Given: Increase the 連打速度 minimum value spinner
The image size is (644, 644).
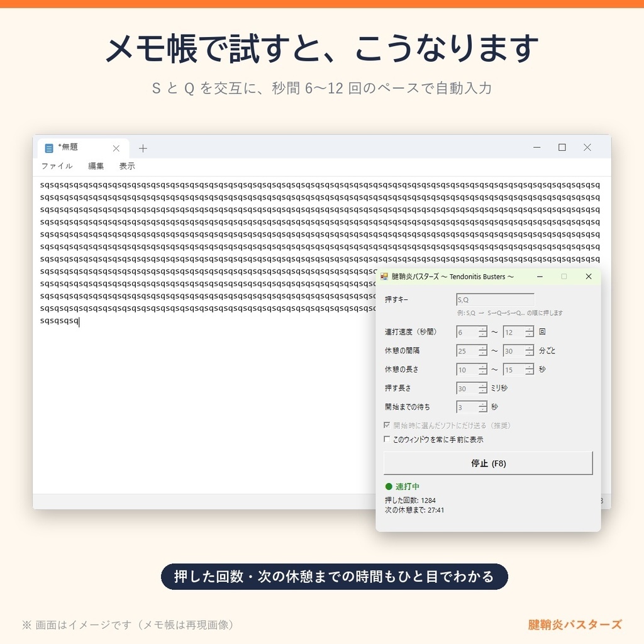Looking at the screenshot, I should pyautogui.click(x=482, y=329).
